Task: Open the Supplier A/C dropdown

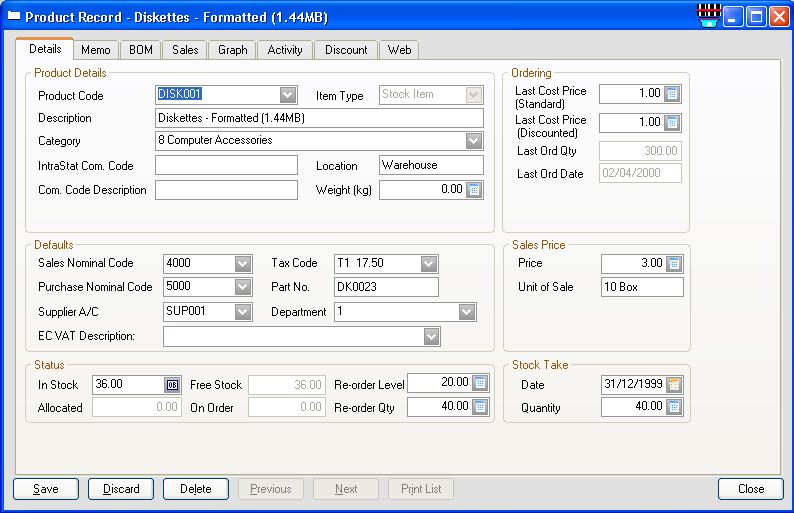Action: [242, 312]
